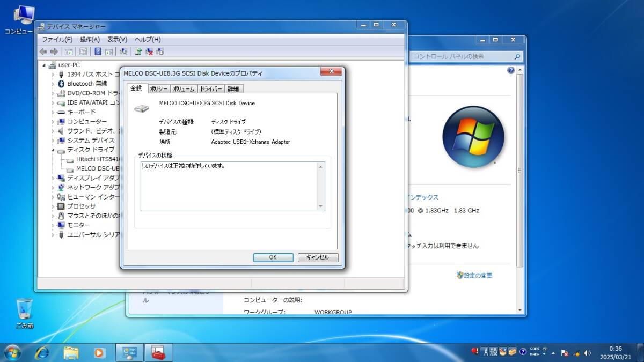Click the インデックス link in Control Panel

click(422, 197)
